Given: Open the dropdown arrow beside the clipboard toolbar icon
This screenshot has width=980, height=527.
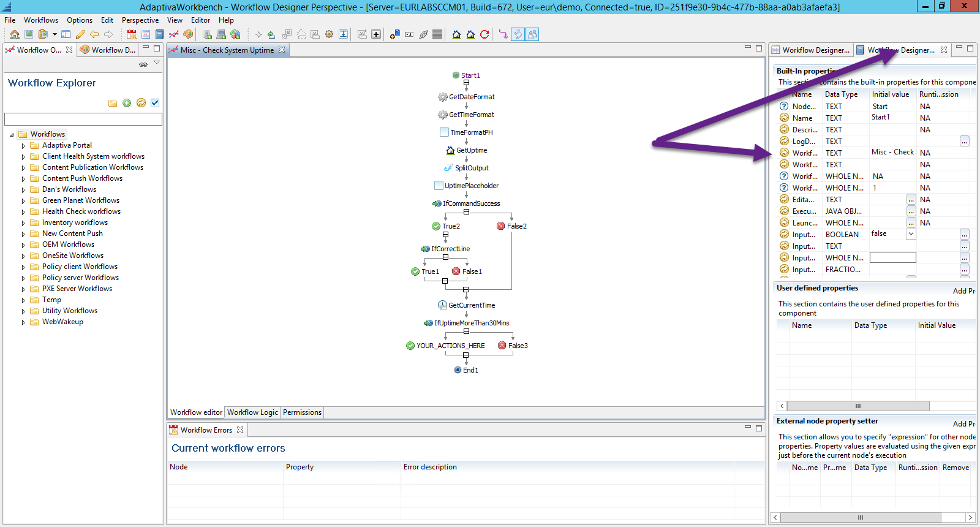Looking at the screenshot, I should coord(55,34).
